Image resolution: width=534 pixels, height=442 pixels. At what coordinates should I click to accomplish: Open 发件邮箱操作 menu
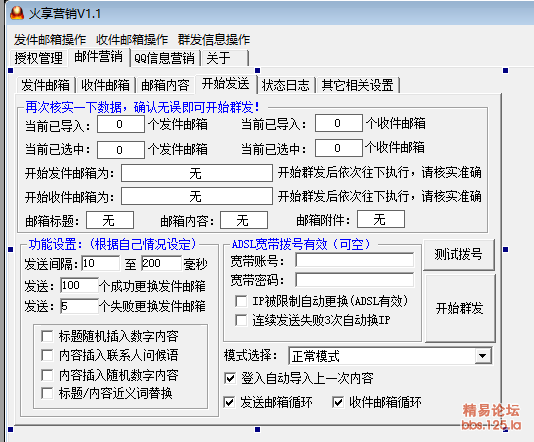(x=50, y=40)
